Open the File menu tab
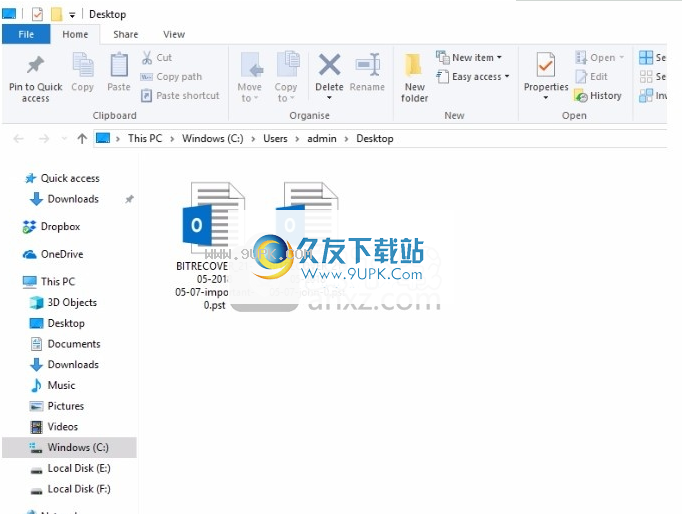 [26, 34]
